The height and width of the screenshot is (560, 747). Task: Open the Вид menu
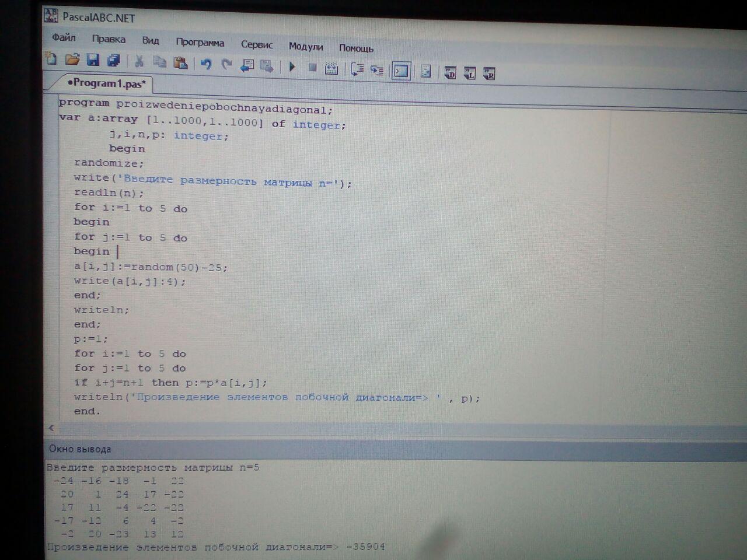[x=151, y=40]
